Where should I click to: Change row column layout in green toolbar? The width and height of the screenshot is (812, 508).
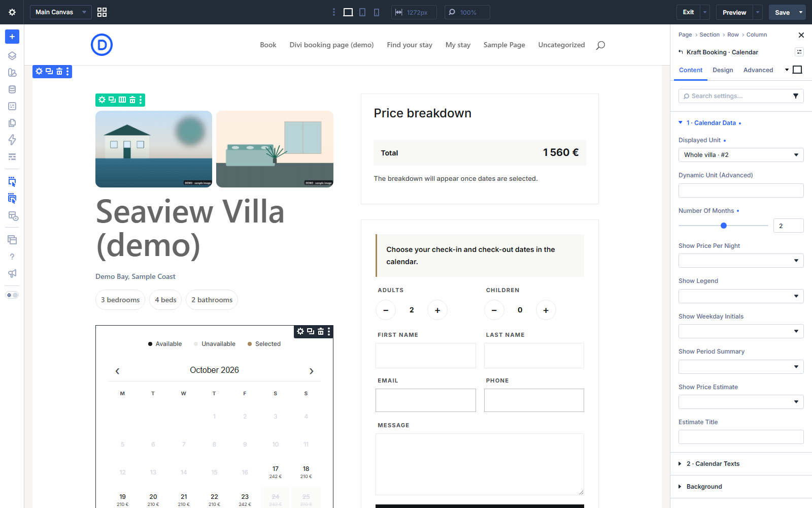pyautogui.click(x=122, y=100)
